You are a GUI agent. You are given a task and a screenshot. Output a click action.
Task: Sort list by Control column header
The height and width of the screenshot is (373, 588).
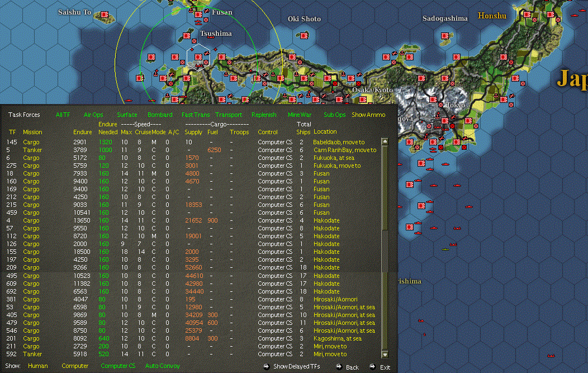point(268,132)
